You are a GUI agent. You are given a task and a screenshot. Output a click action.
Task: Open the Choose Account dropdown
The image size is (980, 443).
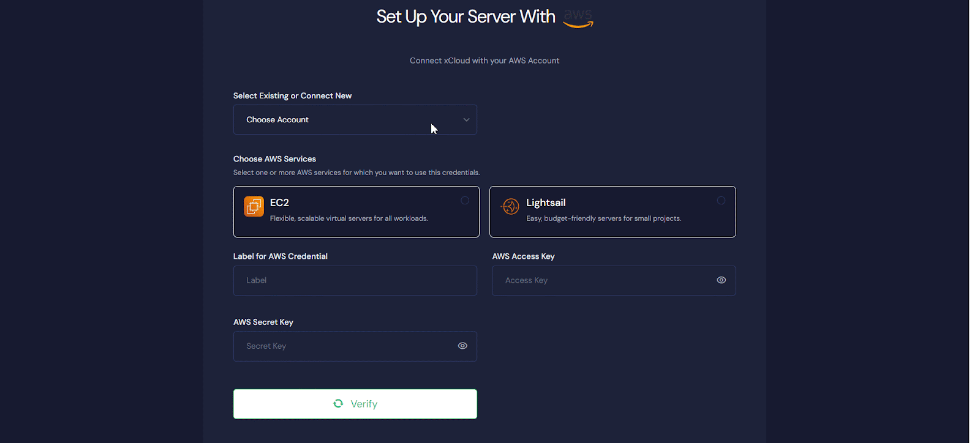tap(343, 120)
